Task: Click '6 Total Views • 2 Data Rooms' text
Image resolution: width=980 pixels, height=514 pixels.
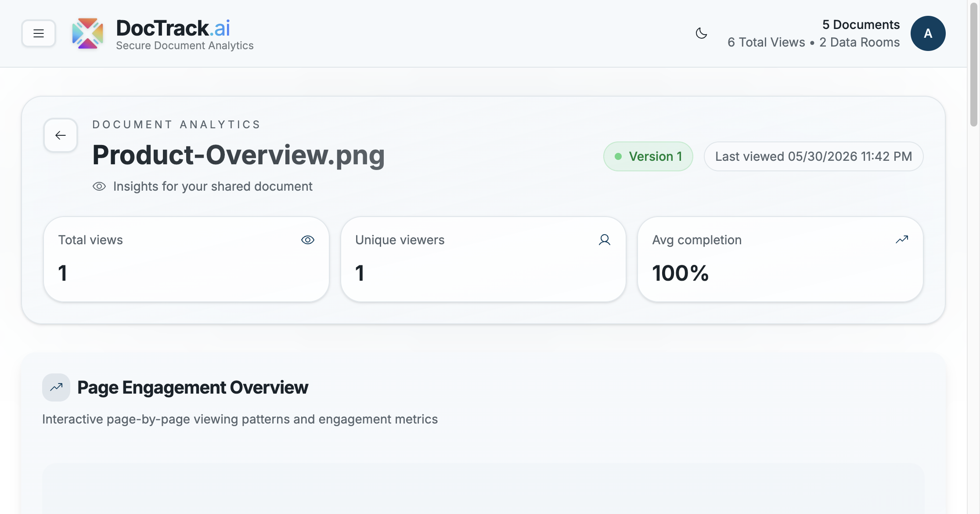Action: click(814, 42)
